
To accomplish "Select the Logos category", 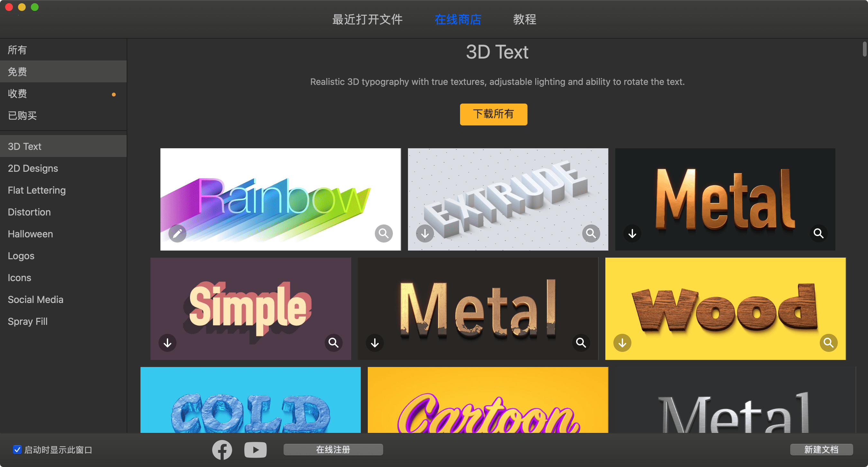I will coord(63,256).
